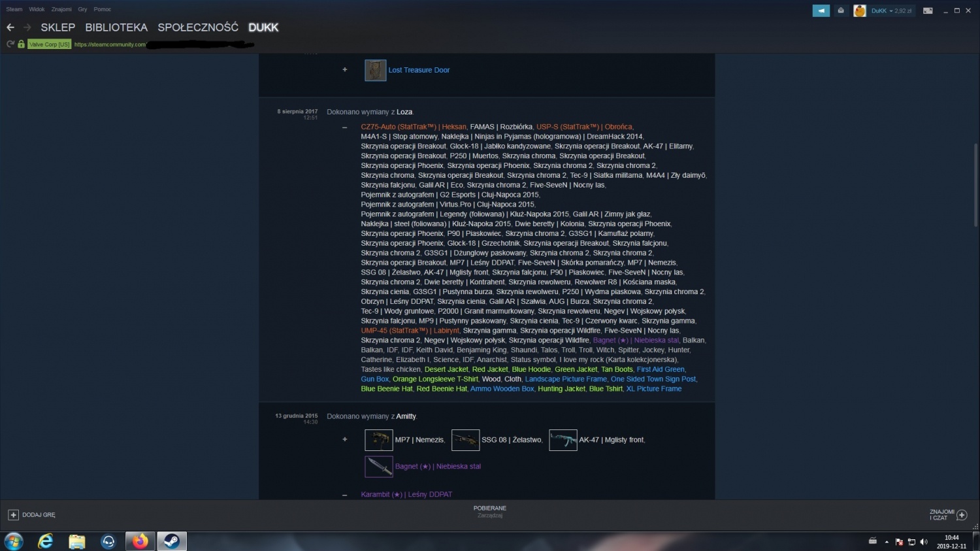Viewport: 980px width, 551px height.
Task: Open Karambit Leśny DDPAT item link
Action: pos(406,495)
